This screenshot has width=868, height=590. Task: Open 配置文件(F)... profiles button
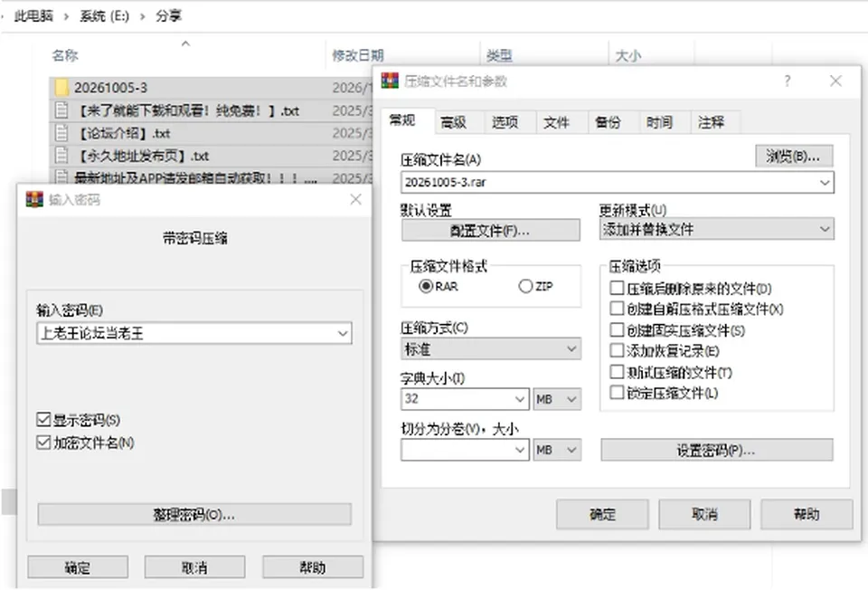[490, 230]
